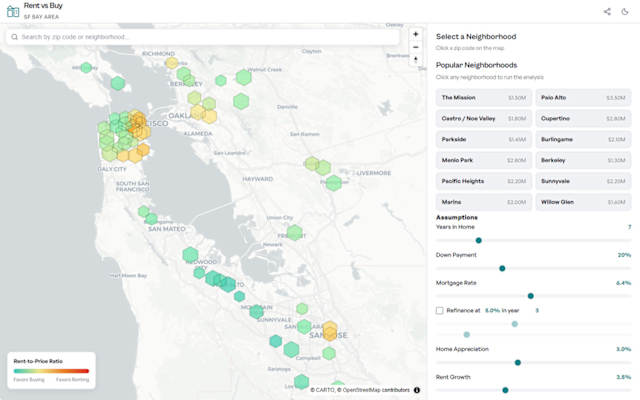Select The Mission neighborhood
640x400 pixels.
point(484,98)
